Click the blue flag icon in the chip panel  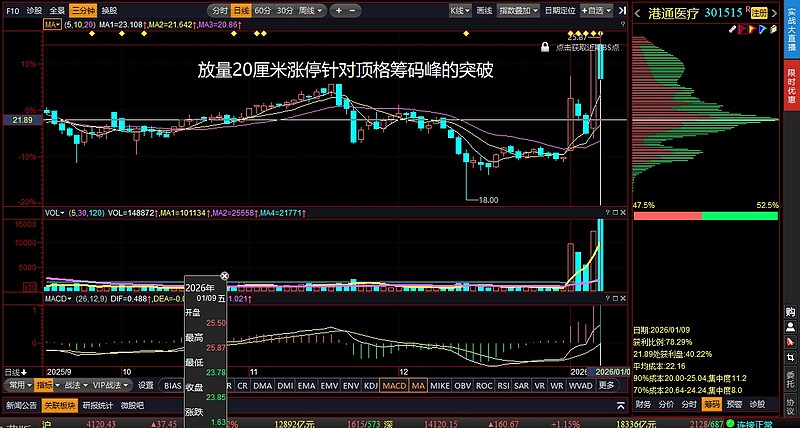point(762,29)
